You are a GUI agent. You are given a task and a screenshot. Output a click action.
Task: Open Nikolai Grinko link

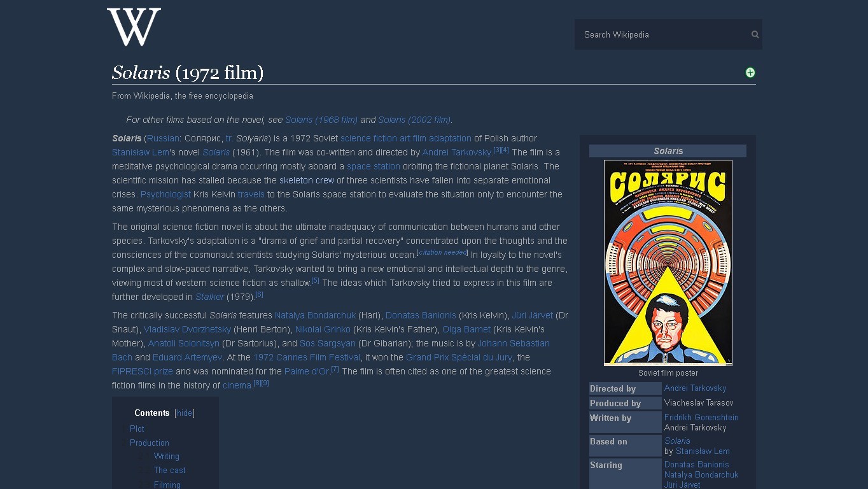pos(323,329)
